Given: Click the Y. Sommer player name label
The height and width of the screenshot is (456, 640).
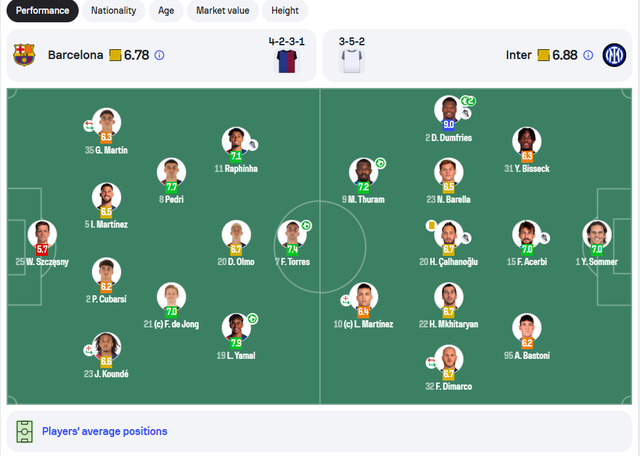Looking at the screenshot, I should coord(597,262).
